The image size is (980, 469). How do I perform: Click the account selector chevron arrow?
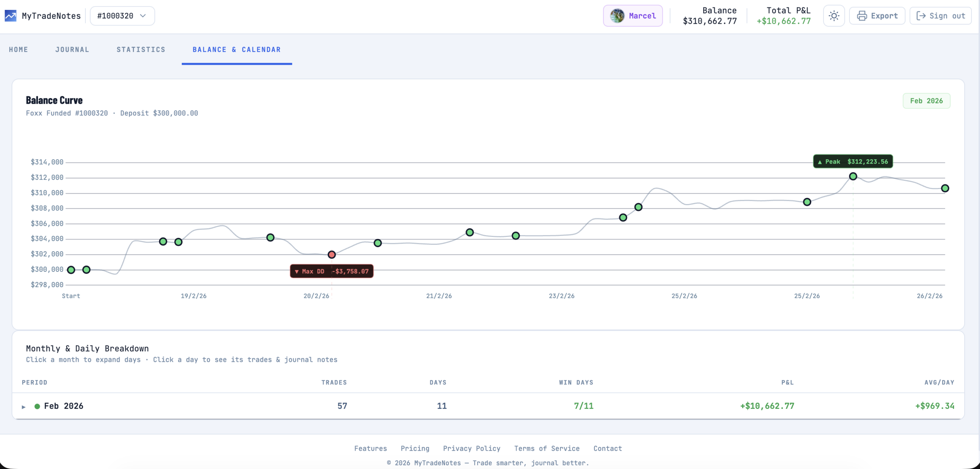pos(143,16)
